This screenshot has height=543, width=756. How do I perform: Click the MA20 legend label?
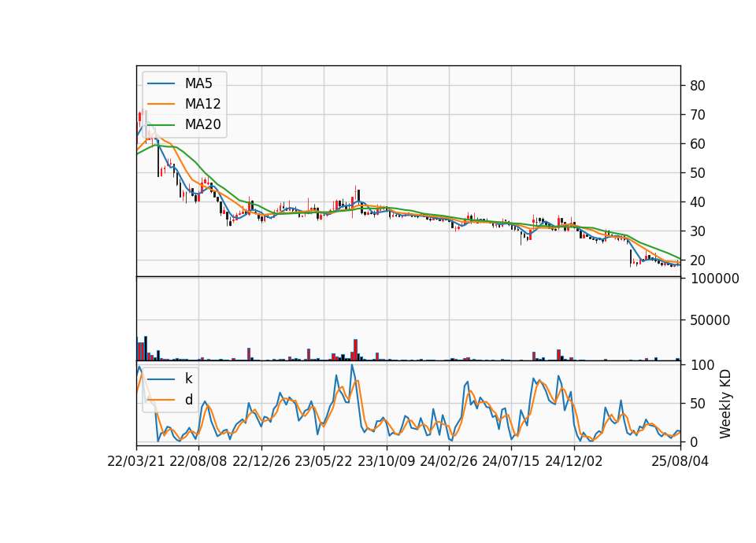[x=202, y=124]
